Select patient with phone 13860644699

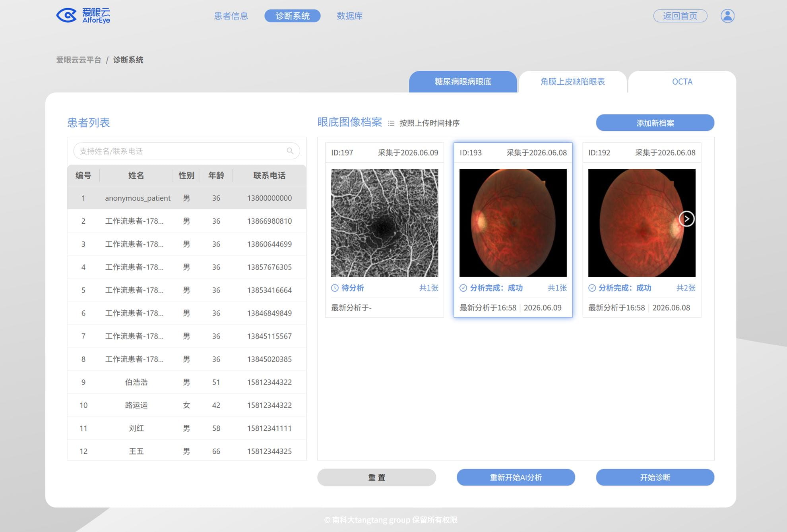187,244
